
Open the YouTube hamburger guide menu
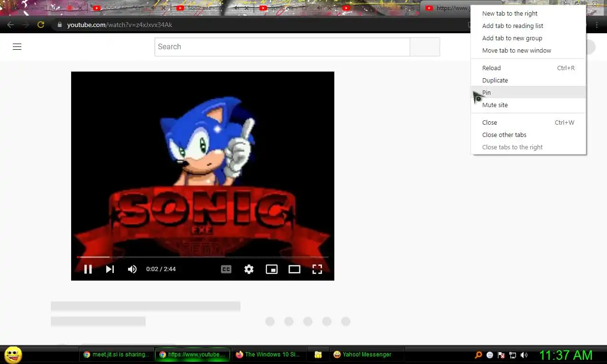click(17, 46)
